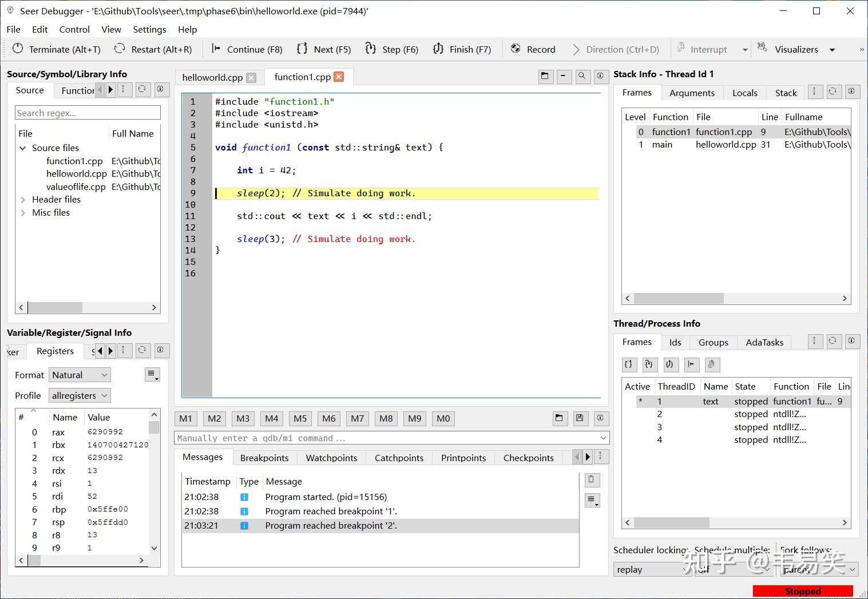Step (F6) into the function

coord(392,49)
